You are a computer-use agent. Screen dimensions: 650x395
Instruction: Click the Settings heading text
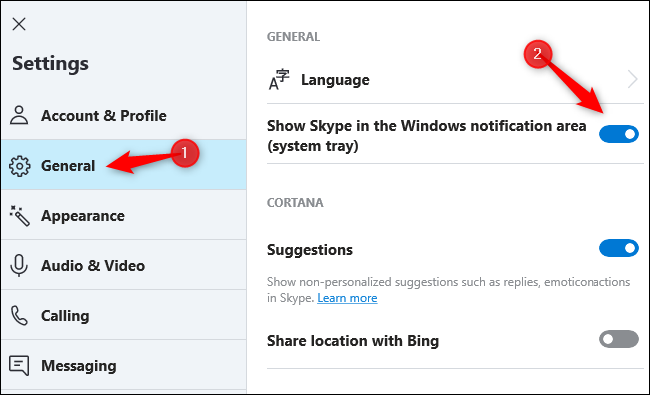[x=50, y=64]
